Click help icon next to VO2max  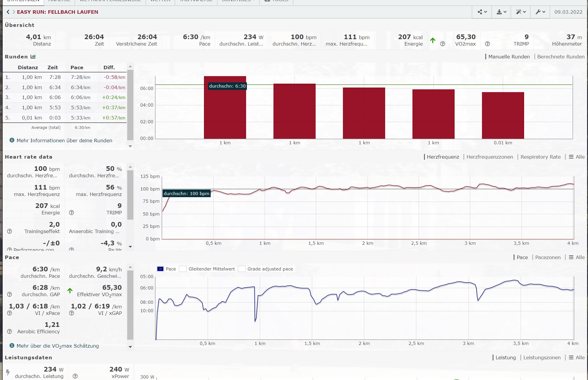[442, 44]
